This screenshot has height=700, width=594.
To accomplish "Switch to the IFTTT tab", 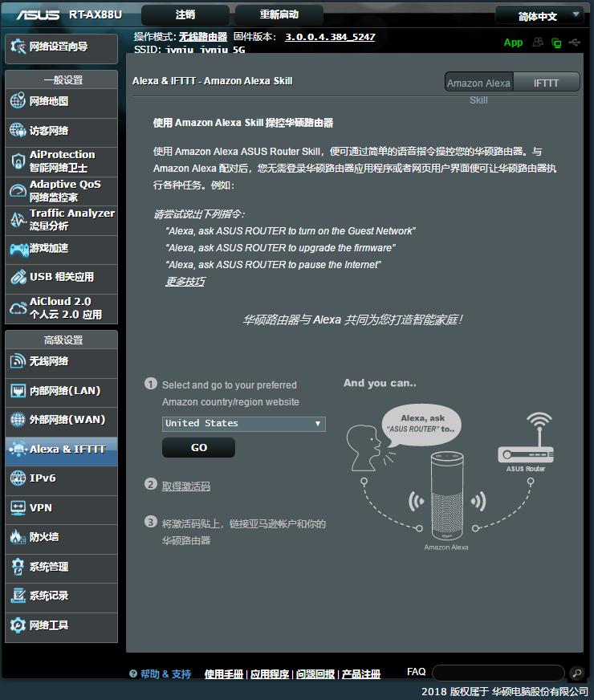I will [x=547, y=83].
